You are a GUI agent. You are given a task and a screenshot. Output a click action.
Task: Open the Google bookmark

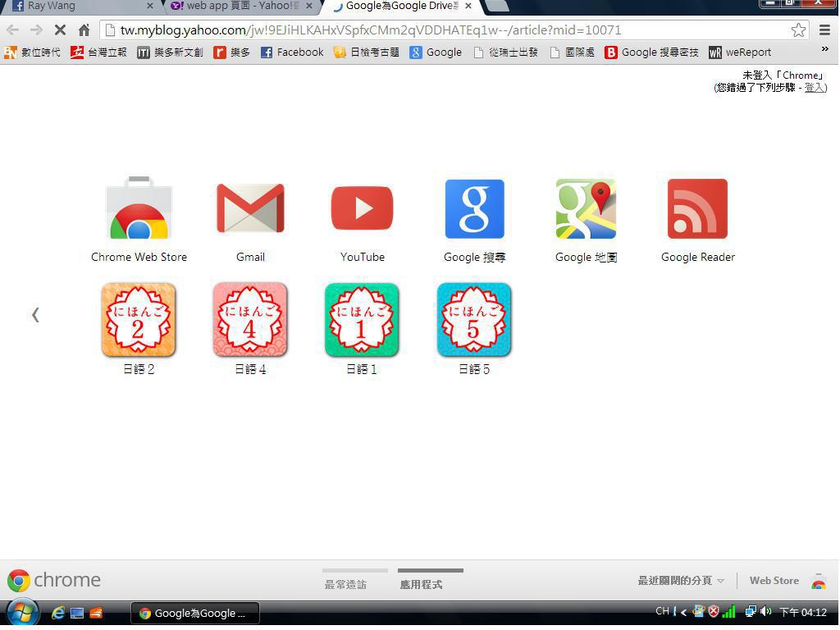(x=436, y=52)
